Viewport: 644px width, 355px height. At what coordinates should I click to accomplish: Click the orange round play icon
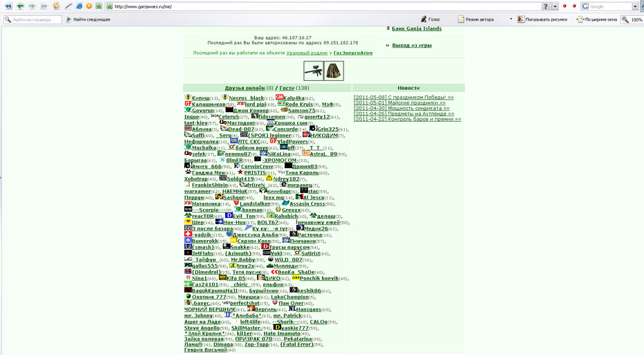coord(89,6)
